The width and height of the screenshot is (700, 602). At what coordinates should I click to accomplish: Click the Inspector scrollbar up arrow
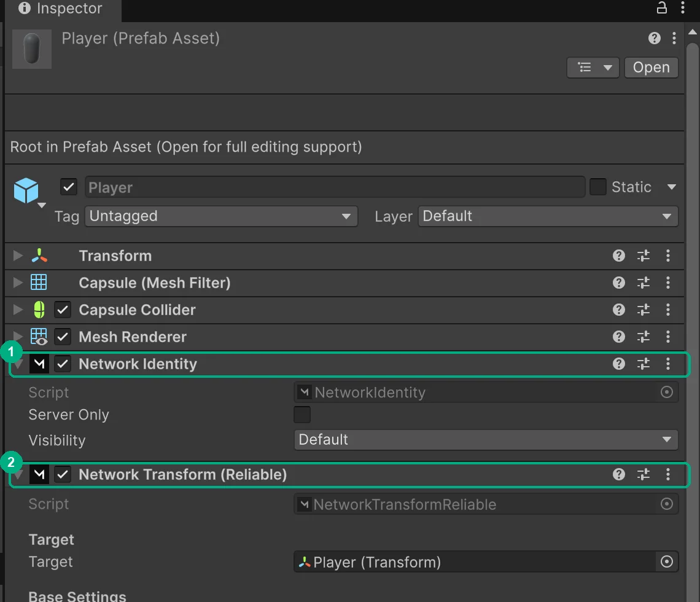pyautogui.click(x=693, y=32)
